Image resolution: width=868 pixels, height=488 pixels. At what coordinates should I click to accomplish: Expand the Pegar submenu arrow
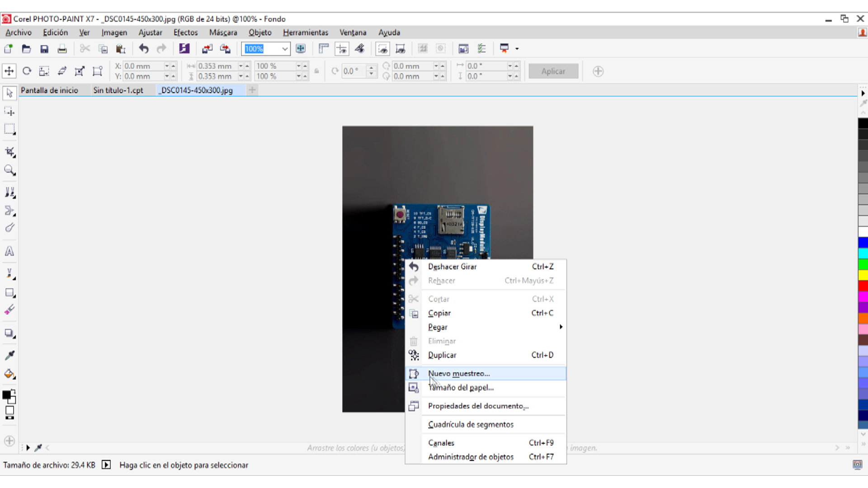[561, 327]
